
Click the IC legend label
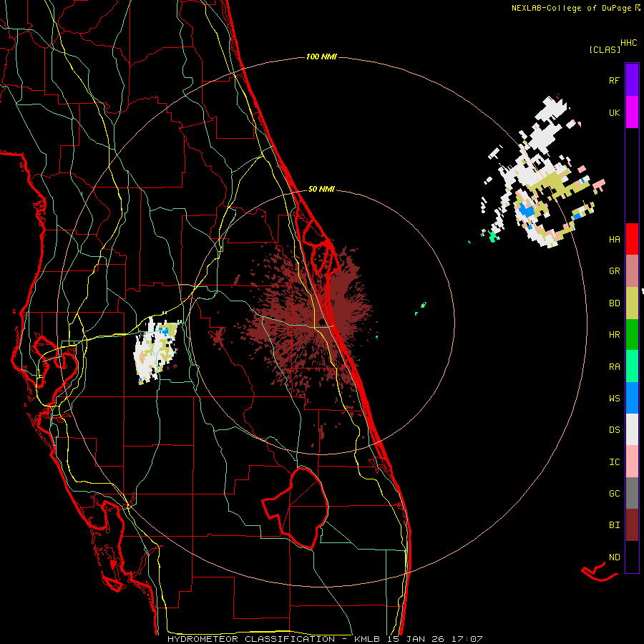[x=614, y=462]
